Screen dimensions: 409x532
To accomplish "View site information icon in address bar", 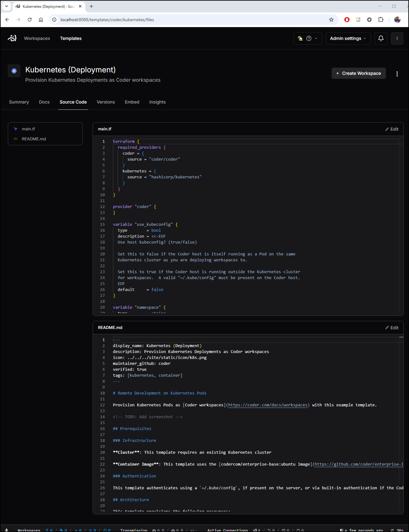I will [x=54, y=20].
